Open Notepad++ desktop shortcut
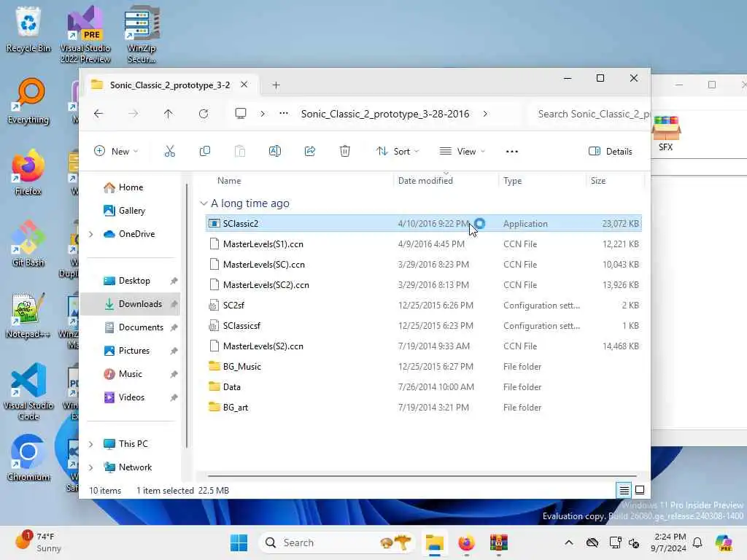The height and width of the screenshot is (560, 747). (28, 315)
